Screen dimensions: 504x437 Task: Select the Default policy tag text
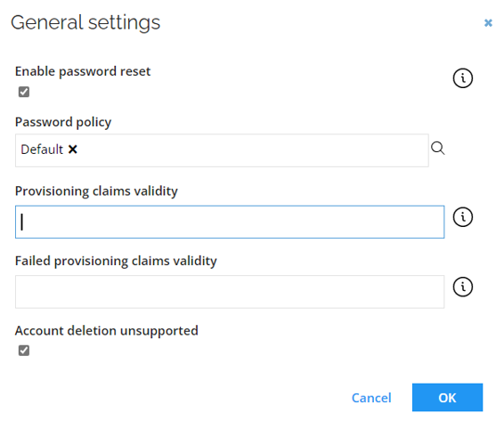(x=42, y=150)
